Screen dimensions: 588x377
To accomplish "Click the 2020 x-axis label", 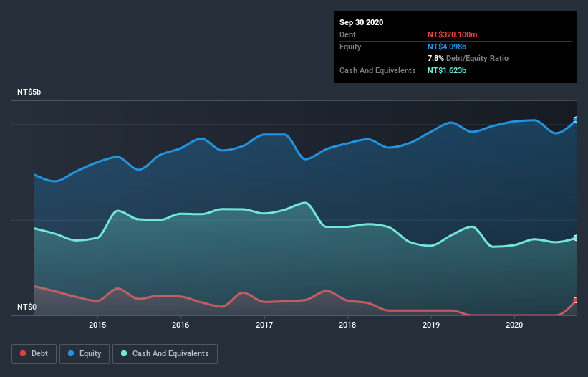I will pyautogui.click(x=514, y=325).
